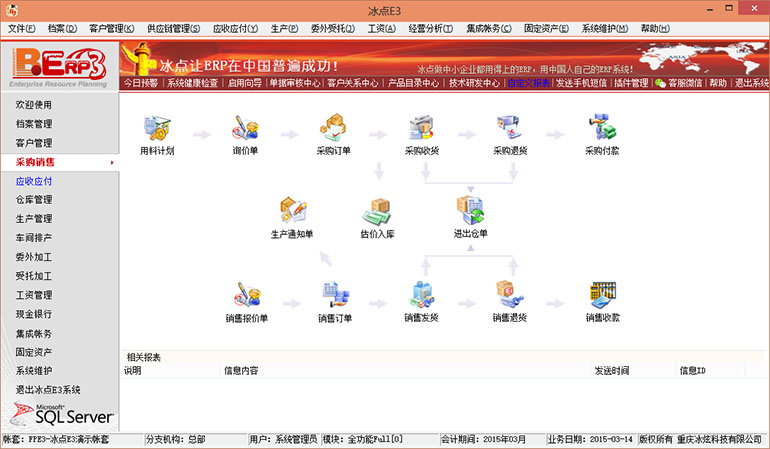Click the 退出系统 link
The height and width of the screenshot is (449, 770).
pyautogui.click(x=751, y=83)
